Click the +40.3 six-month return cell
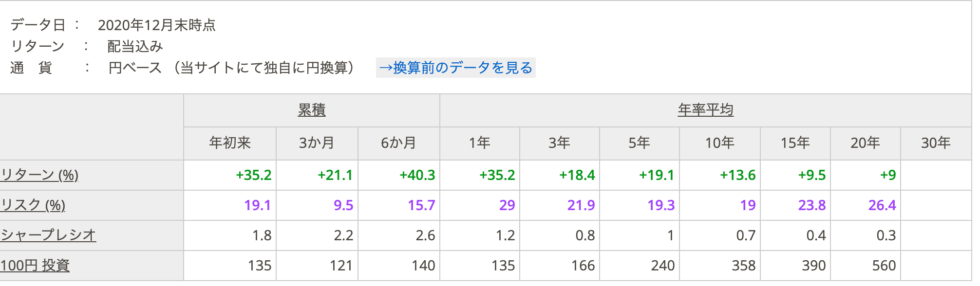 coord(417,175)
